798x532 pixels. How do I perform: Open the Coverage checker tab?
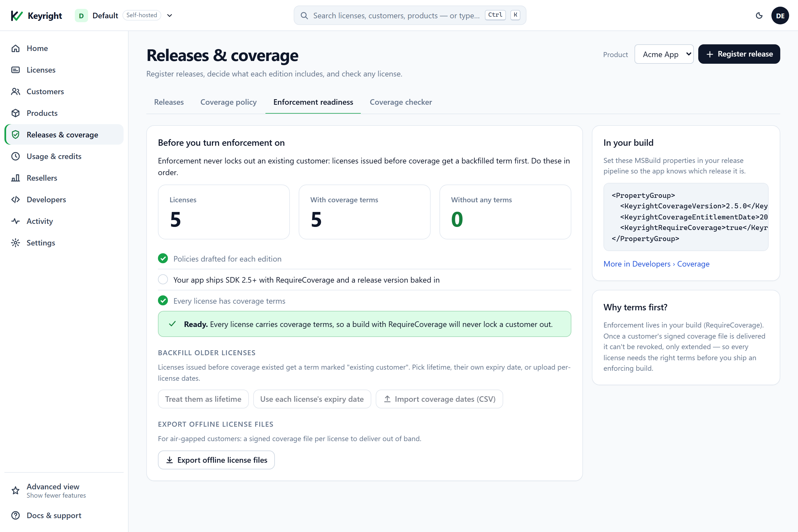(x=401, y=102)
